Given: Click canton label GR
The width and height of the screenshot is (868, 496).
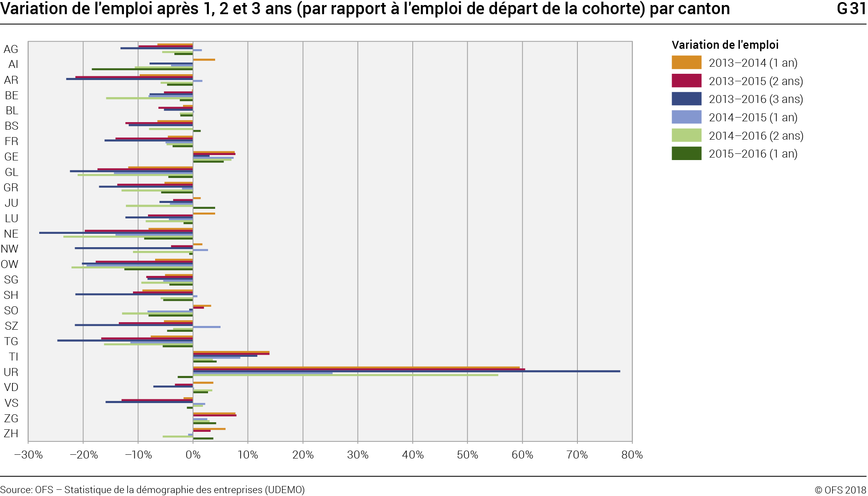Looking at the screenshot, I should [x=11, y=188].
